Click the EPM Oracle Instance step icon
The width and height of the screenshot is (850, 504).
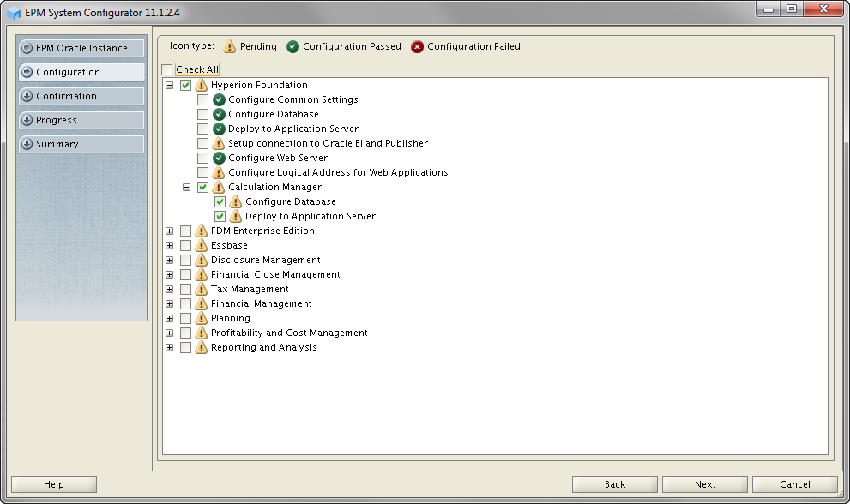(27, 48)
